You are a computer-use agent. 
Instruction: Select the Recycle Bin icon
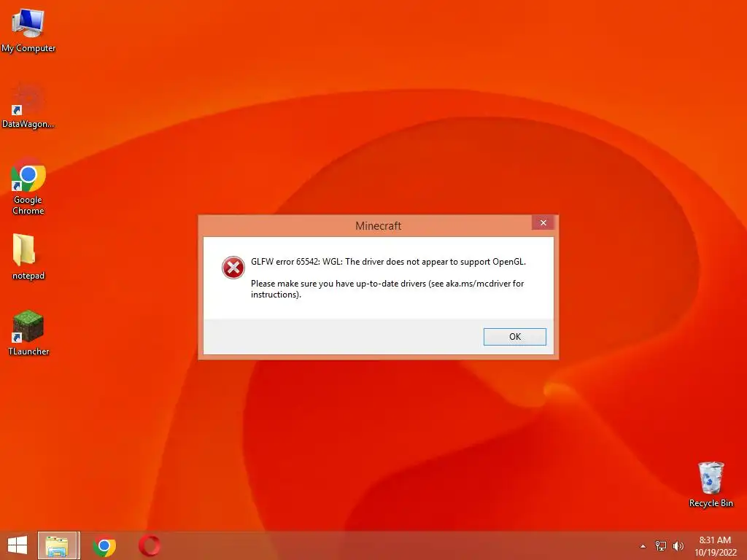click(711, 484)
